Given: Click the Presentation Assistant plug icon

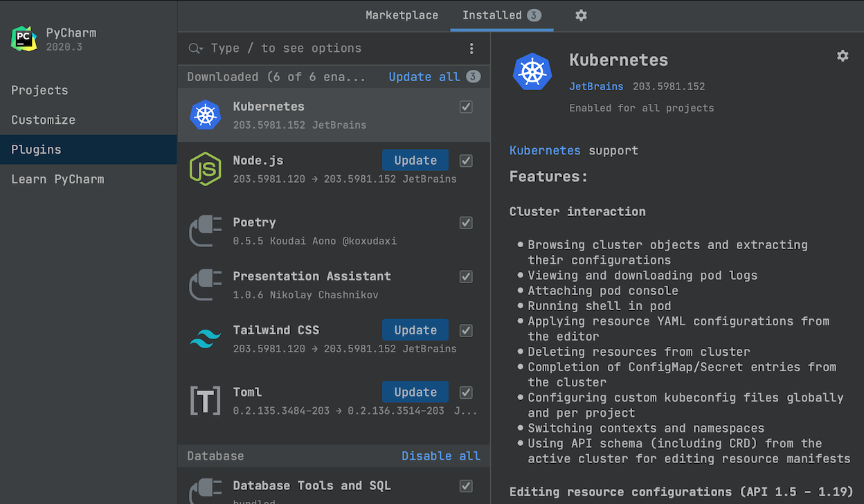Looking at the screenshot, I should click(x=205, y=285).
